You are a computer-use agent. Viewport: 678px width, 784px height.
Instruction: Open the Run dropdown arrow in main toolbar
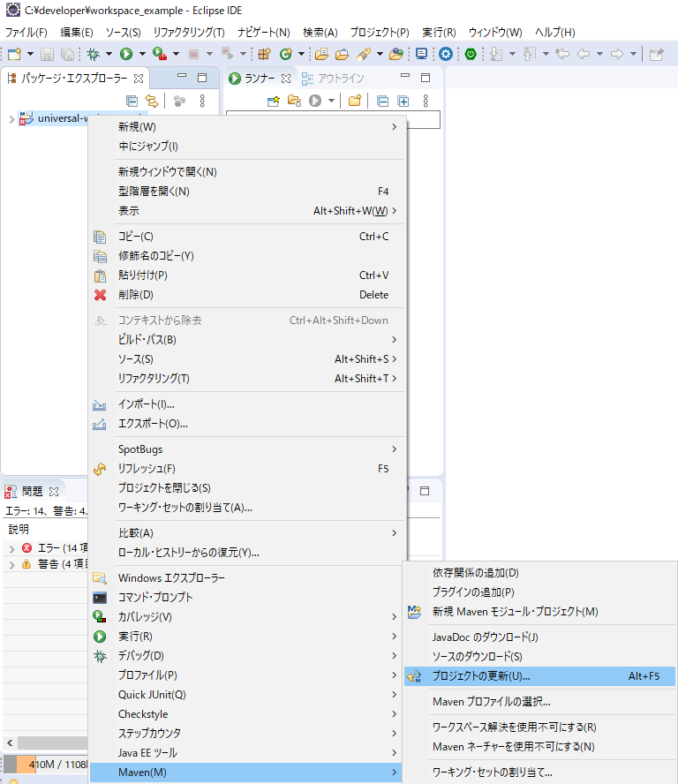(142, 54)
